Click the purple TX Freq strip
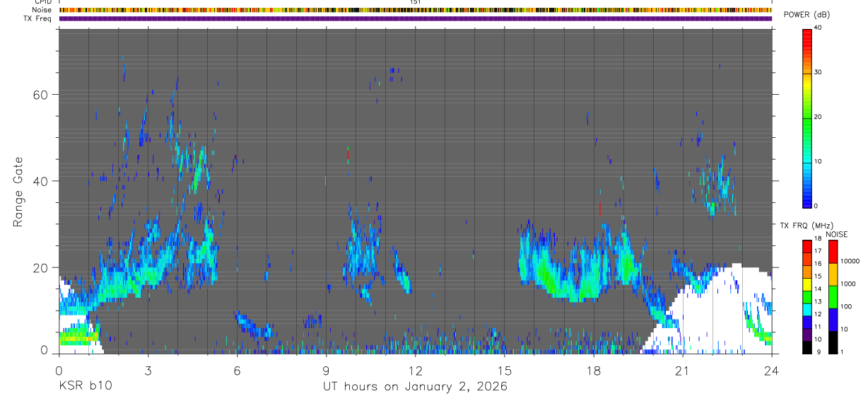 [x=416, y=18]
